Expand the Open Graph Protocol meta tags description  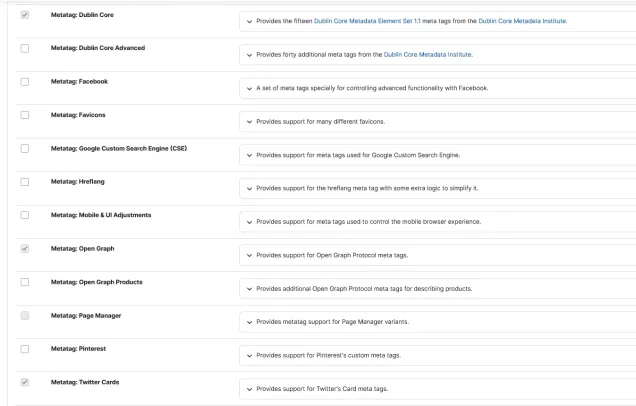point(249,255)
